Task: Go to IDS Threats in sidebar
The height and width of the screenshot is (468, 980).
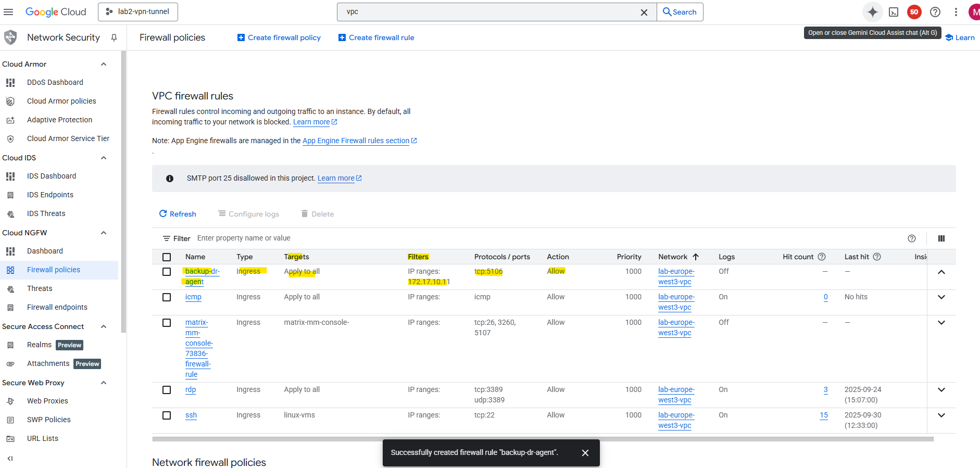Action: [x=46, y=213]
